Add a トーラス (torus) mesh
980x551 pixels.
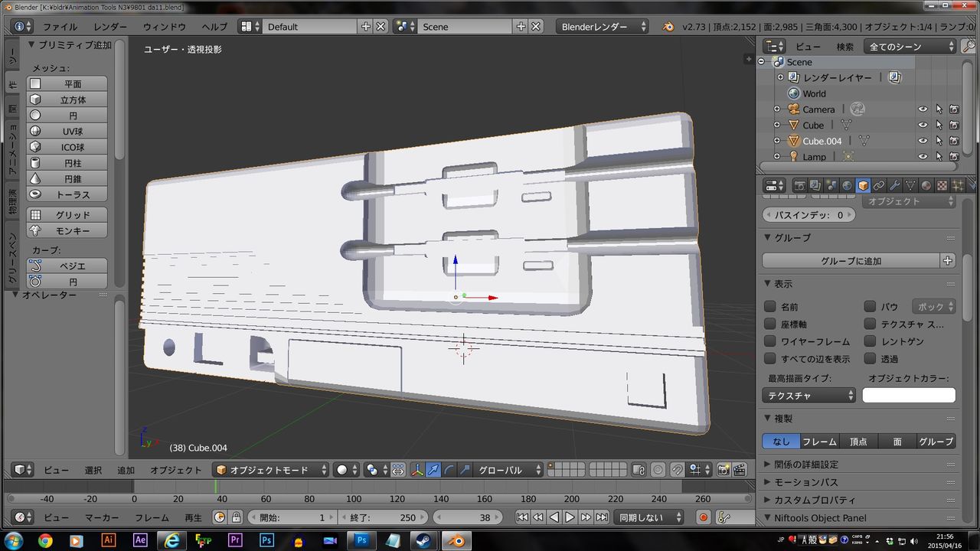(67, 194)
